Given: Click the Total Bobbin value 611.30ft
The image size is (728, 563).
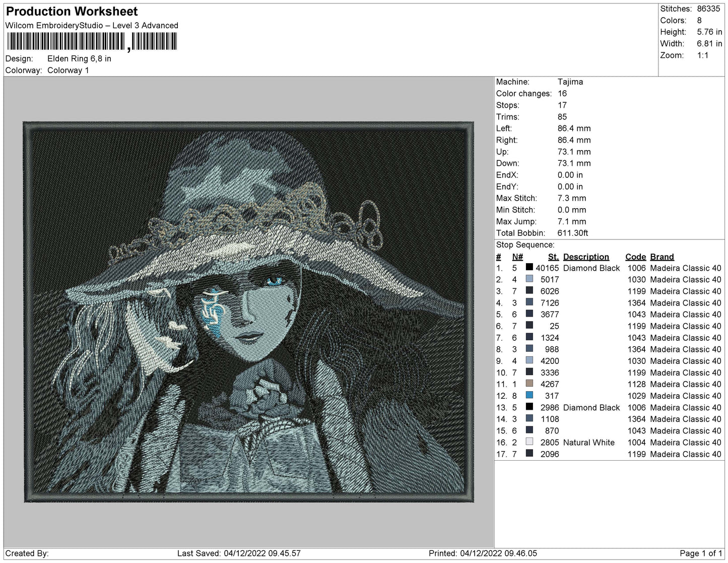Looking at the screenshot, I should [x=573, y=233].
